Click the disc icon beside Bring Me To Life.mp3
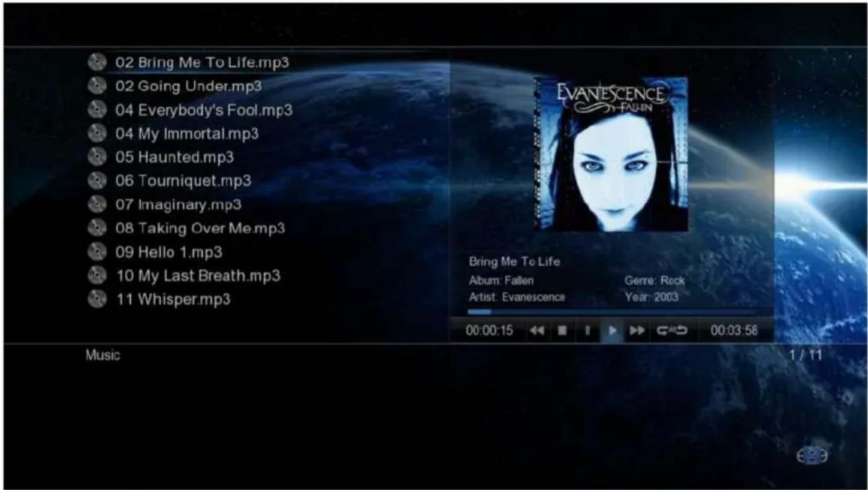The height and width of the screenshot is (490, 868). (97, 62)
